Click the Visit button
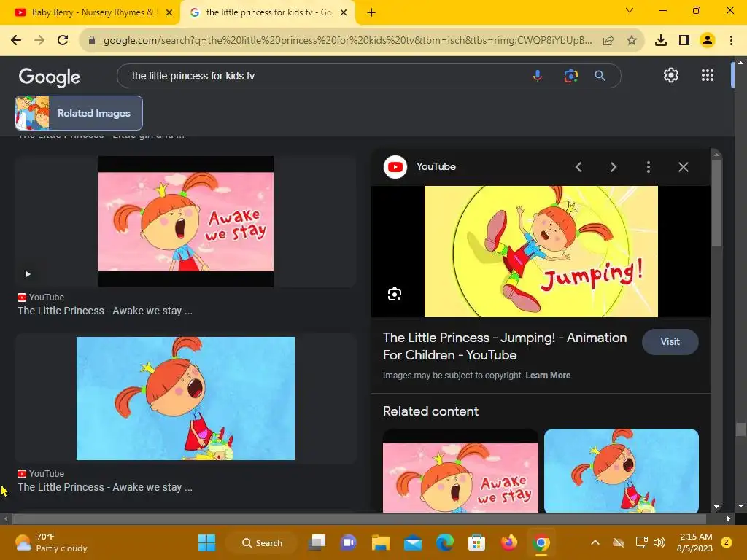Image resolution: width=747 pixels, height=560 pixels. (670, 342)
